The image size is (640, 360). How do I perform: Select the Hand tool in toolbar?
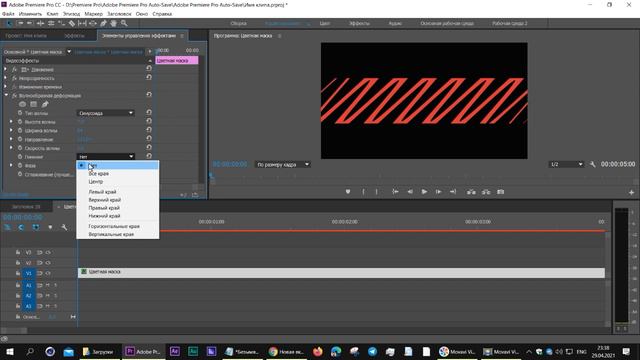pyautogui.click(x=113, y=24)
